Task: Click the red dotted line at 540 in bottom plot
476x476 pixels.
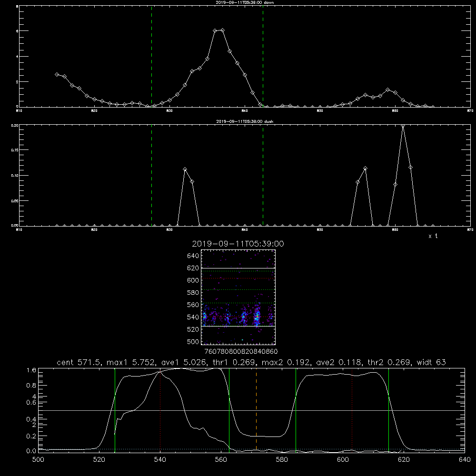Action: point(160,410)
